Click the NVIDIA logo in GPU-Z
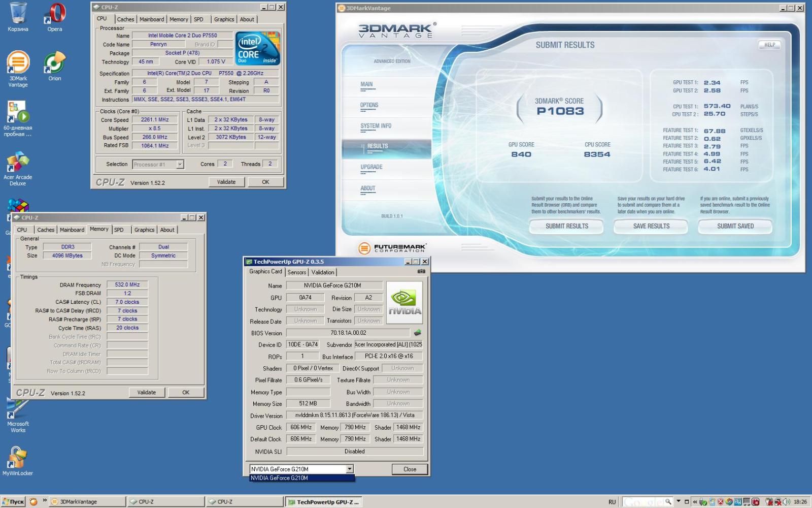Image resolution: width=812 pixels, height=508 pixels. [x=404, y=302]
